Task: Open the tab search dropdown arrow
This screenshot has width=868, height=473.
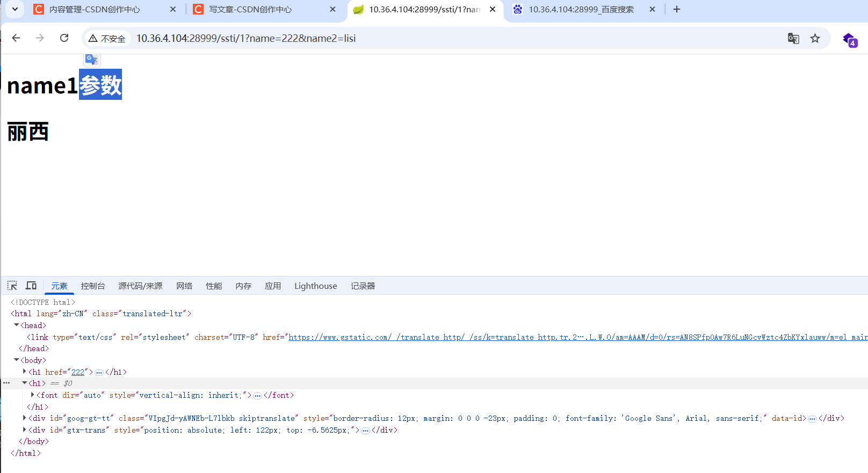Action: click(15, 9)
